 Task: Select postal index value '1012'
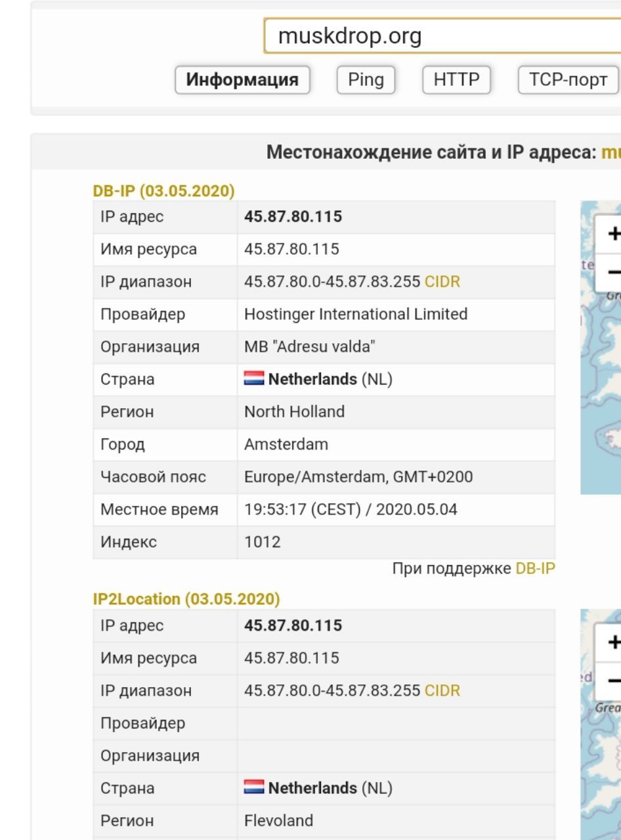tap(262, 542)
